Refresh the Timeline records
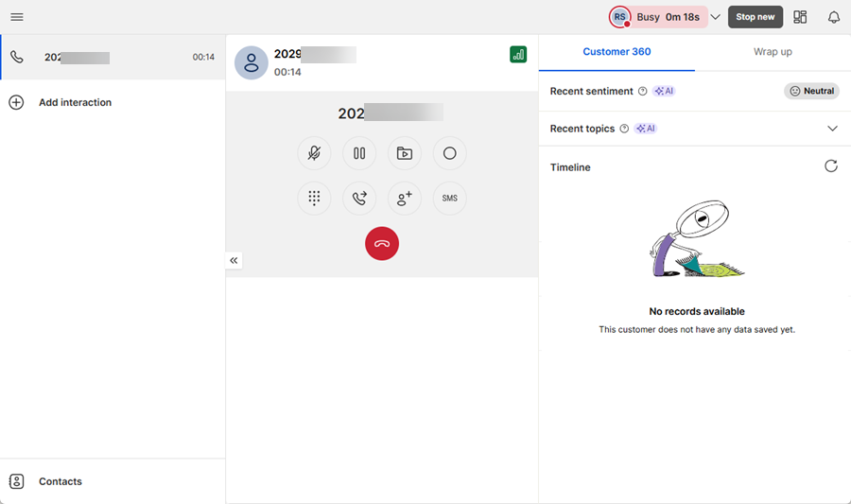This screenshot has height=504, width=851. [x=830, y=166]
